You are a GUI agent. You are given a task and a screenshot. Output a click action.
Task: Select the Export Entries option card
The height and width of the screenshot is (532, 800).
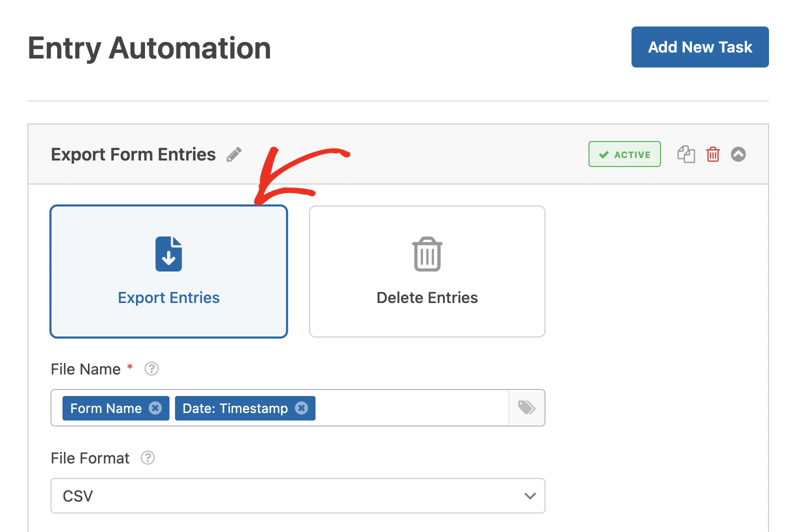click(169, 271)
